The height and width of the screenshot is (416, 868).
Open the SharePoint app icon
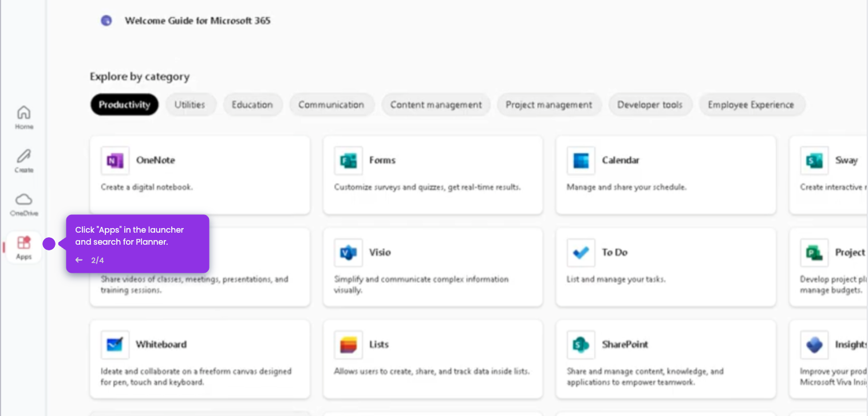coord(581,345)
